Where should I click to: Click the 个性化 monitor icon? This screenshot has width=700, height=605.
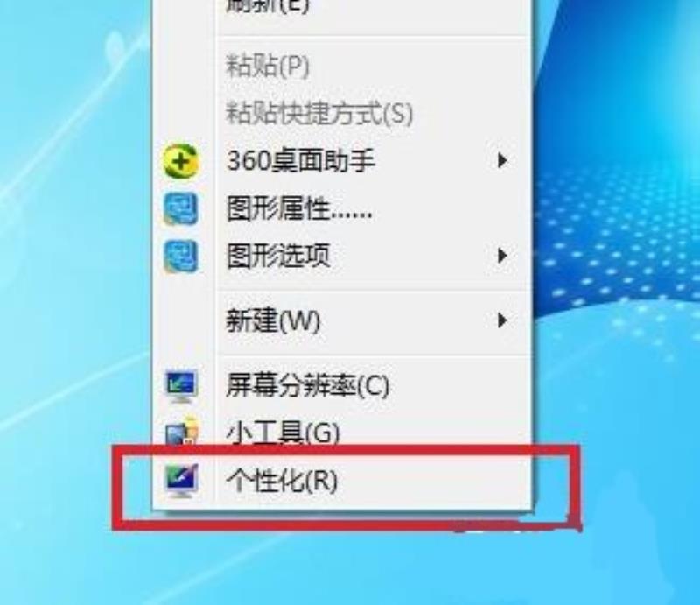[181, 481]
